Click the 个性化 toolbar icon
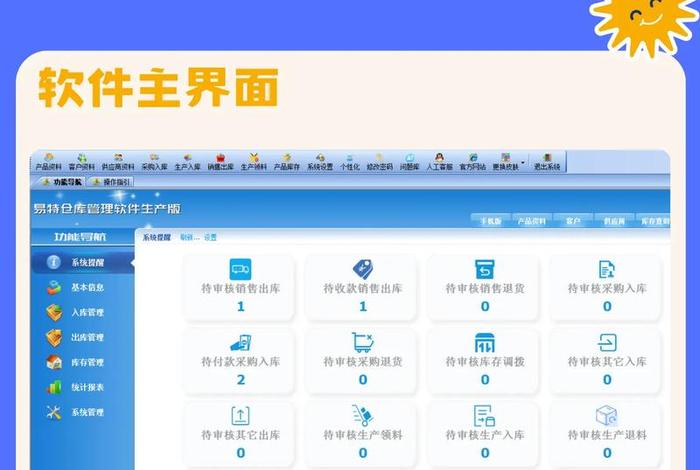 point(350,162)
